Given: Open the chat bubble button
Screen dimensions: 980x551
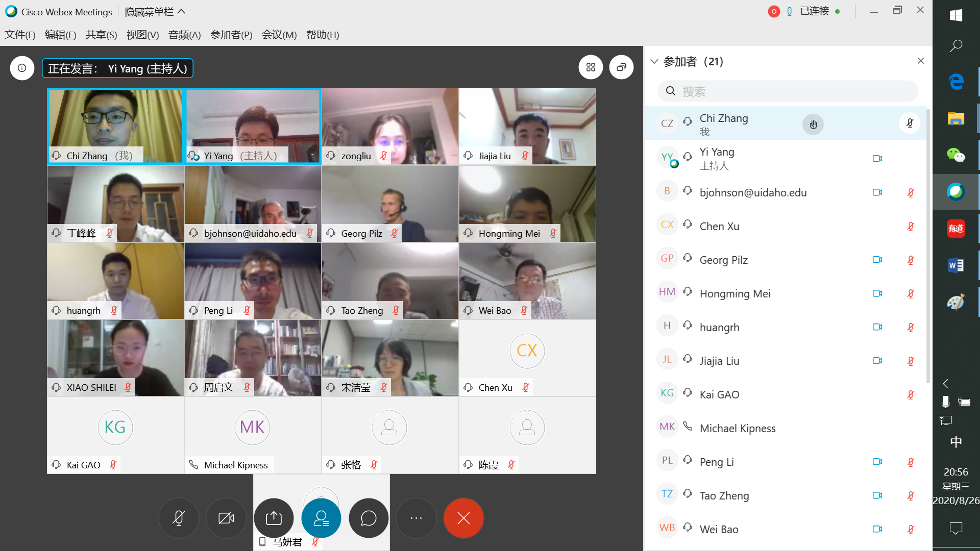Looking at the screenshot, I should (369, 518).
